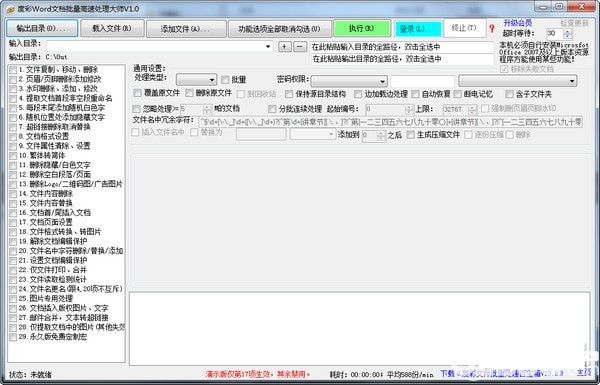
Task: Click the cyan 登录 button
Action: (x=417, y=29)
